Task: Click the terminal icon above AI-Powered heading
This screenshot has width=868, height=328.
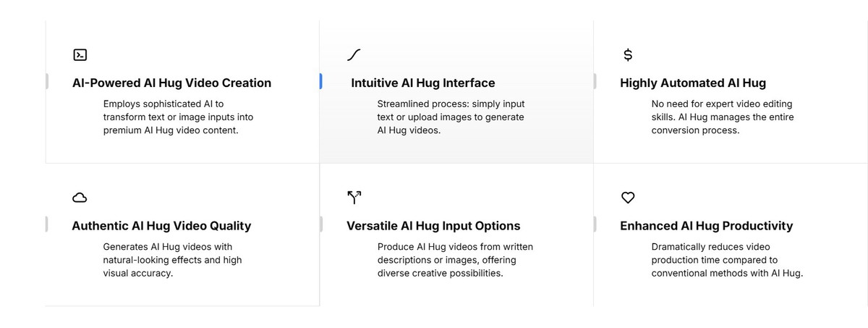Action: pos(80,54)
